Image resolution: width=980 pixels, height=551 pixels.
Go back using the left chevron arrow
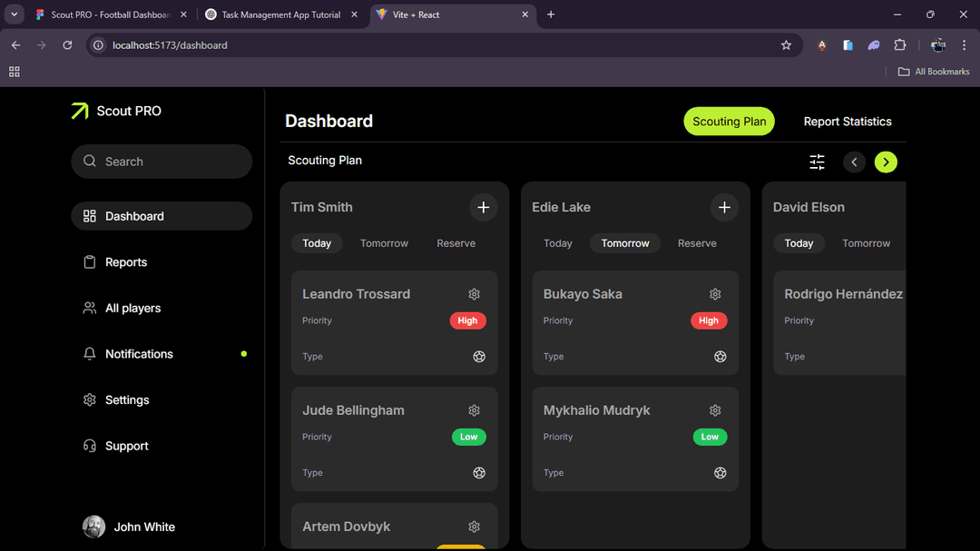854,162
